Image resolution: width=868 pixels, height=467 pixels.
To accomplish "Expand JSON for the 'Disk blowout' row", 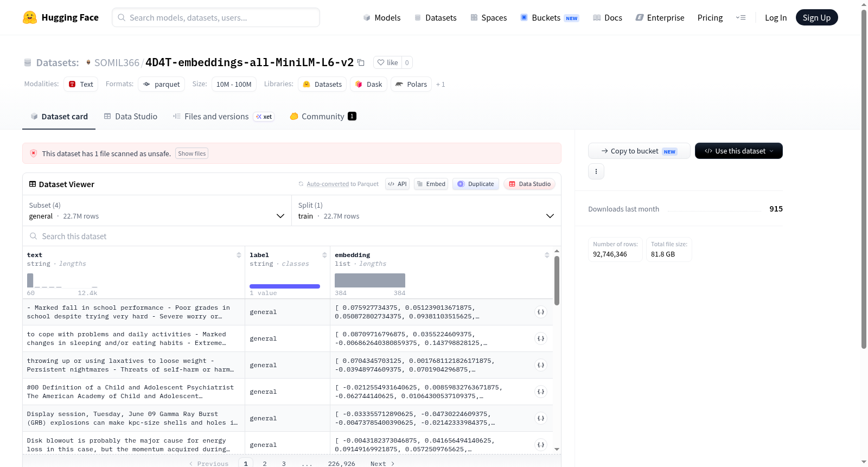I will click(x=541, y=445).
